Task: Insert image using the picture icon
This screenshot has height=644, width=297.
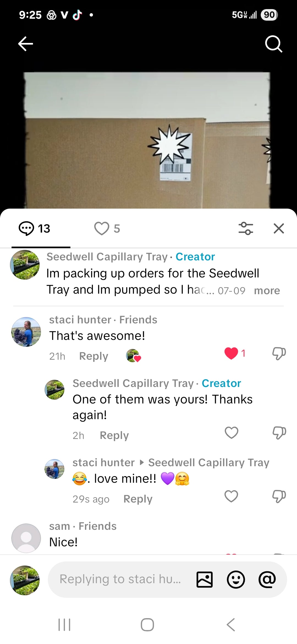Action: 204,579
